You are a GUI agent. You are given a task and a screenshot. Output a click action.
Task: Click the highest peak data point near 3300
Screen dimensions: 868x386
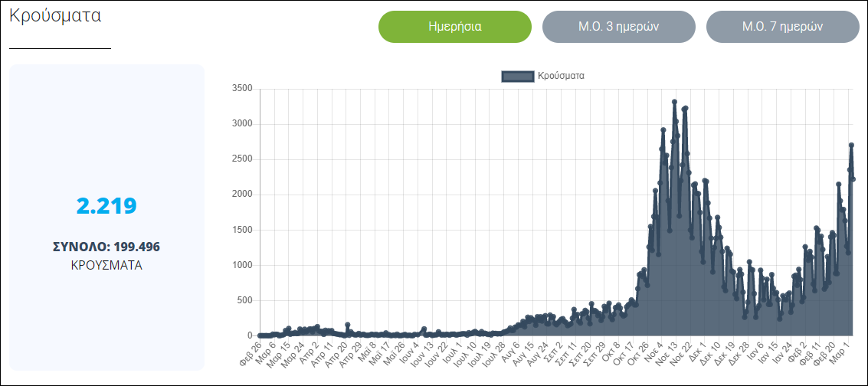(674, 102)
